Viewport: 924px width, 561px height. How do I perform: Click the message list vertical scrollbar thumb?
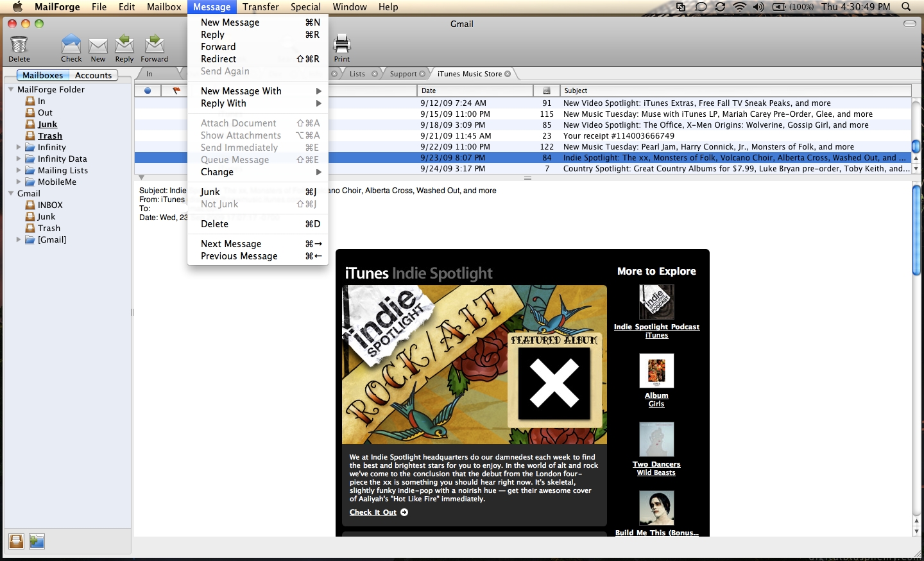tap(916, 146)
